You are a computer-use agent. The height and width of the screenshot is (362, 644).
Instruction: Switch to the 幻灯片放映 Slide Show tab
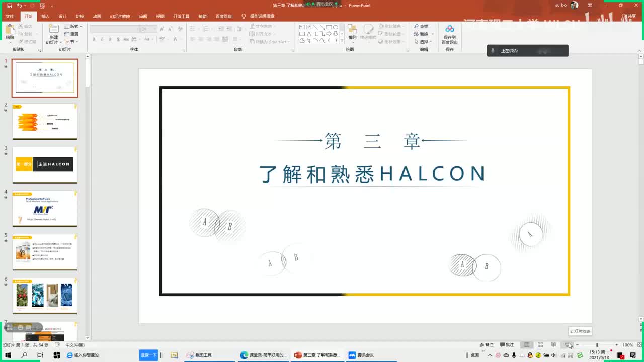tap(120, 16)
